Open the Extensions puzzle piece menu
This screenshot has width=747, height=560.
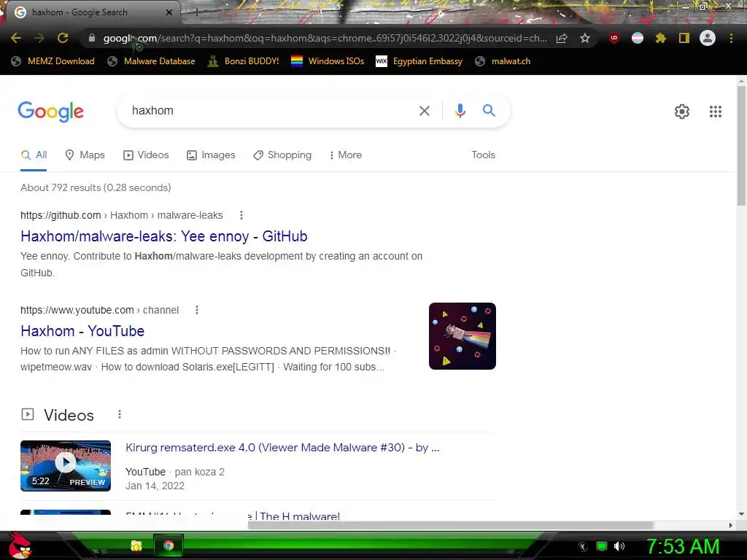(x=660, y=38)
